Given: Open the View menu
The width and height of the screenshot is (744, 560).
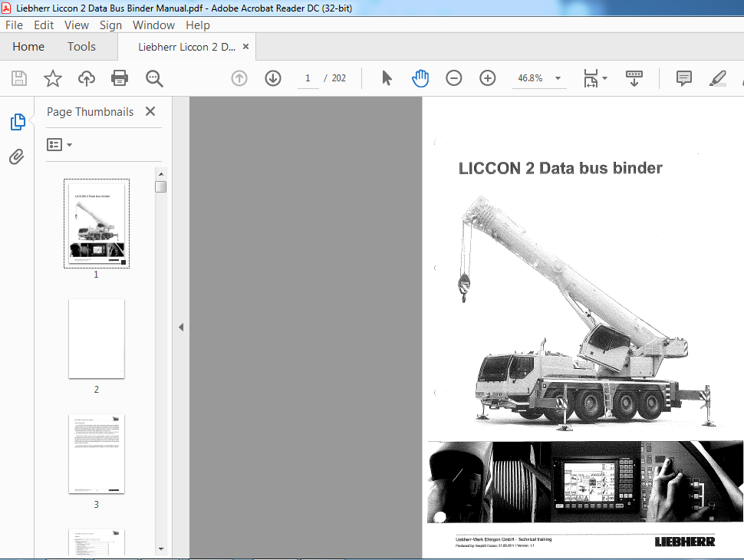Looking at the screenshot, I should point(77,25).
